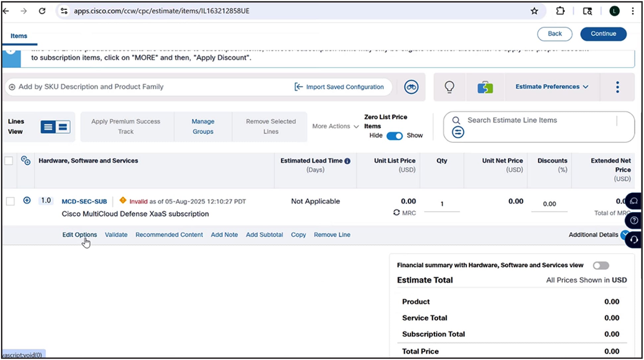
Task: Click the expand-all icon in table header
Action: (x=26, y=161)
